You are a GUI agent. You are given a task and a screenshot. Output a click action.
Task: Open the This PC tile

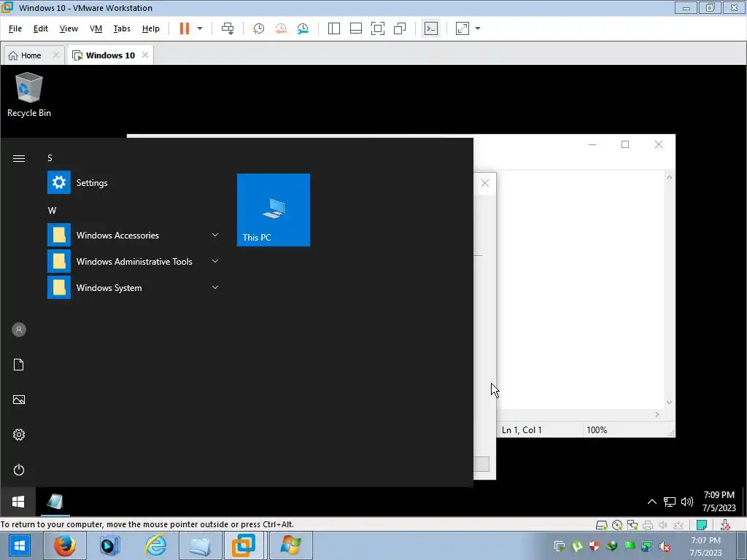pos(274,210)
